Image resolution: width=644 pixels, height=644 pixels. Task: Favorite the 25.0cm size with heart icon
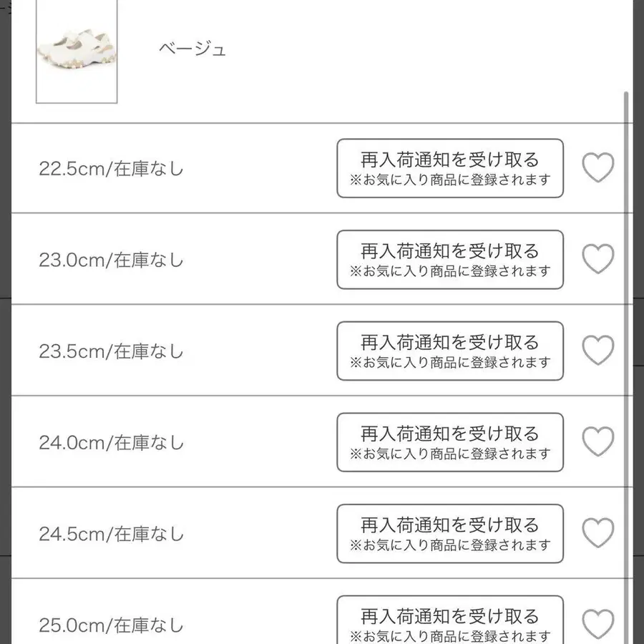coord(598,624)
